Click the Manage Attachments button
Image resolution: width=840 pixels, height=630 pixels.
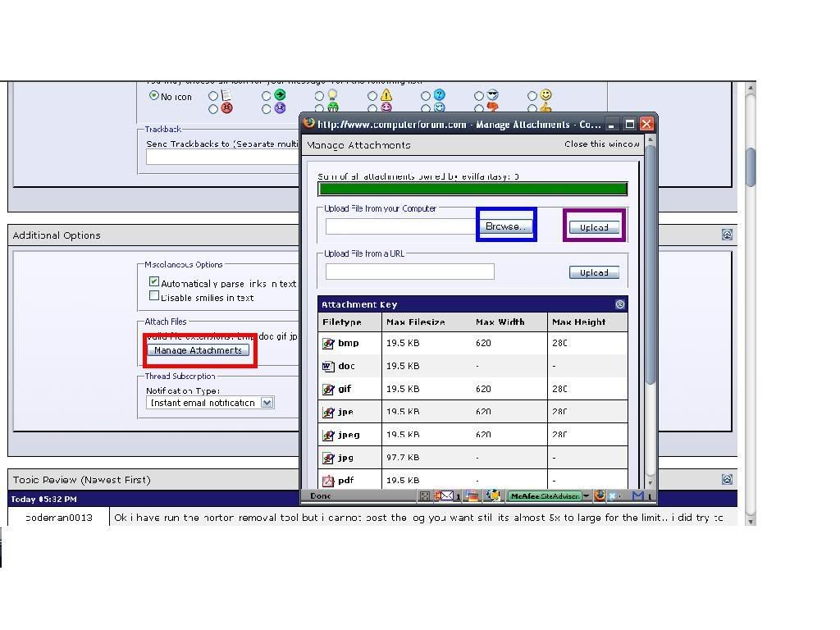pyautogui.click(x=198, y=350)
